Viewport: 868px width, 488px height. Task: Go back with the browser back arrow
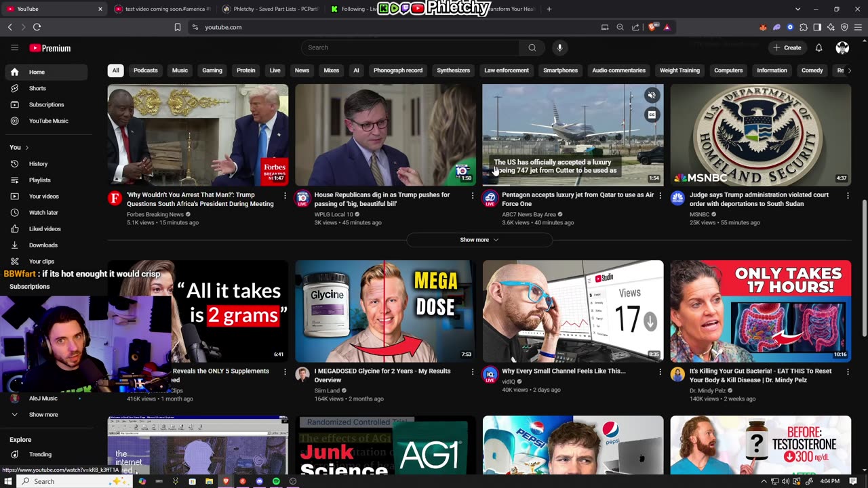[9, 27]
